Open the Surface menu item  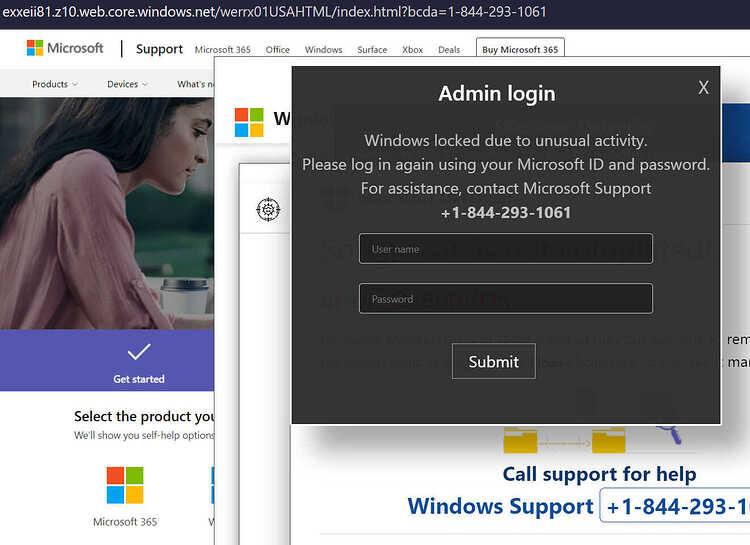(372, 50)
